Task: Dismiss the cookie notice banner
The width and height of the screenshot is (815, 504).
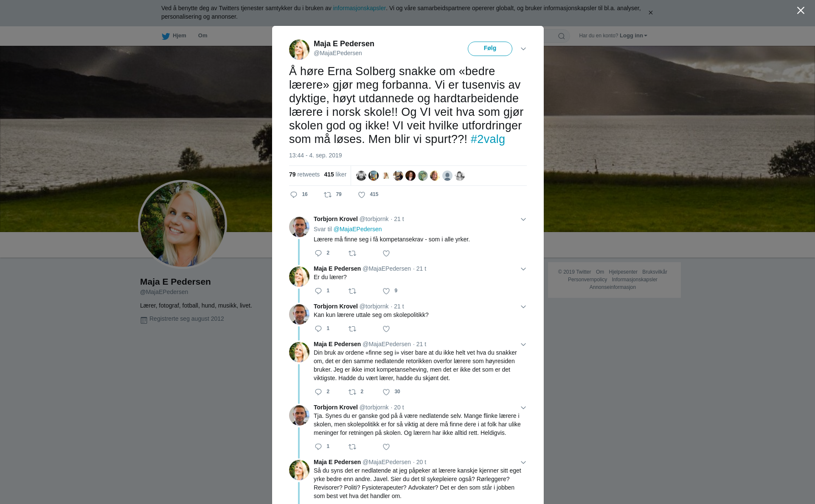Action: tap(650, 13)
